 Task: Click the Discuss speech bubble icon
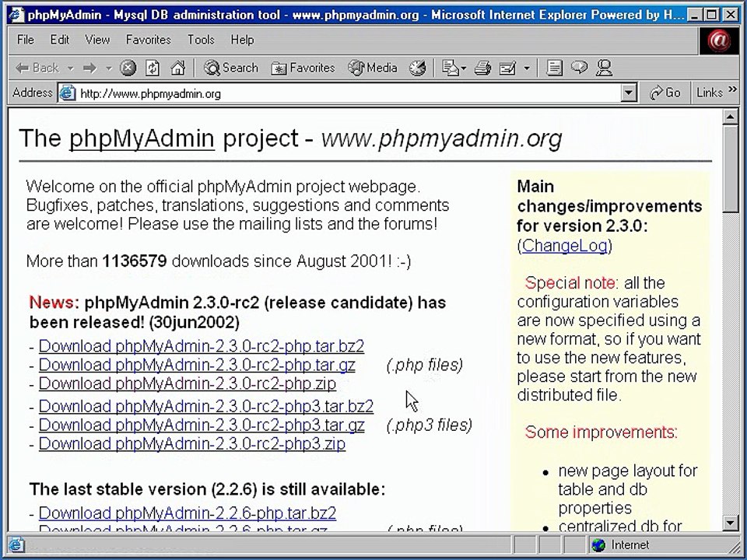(x=579, y=68)
